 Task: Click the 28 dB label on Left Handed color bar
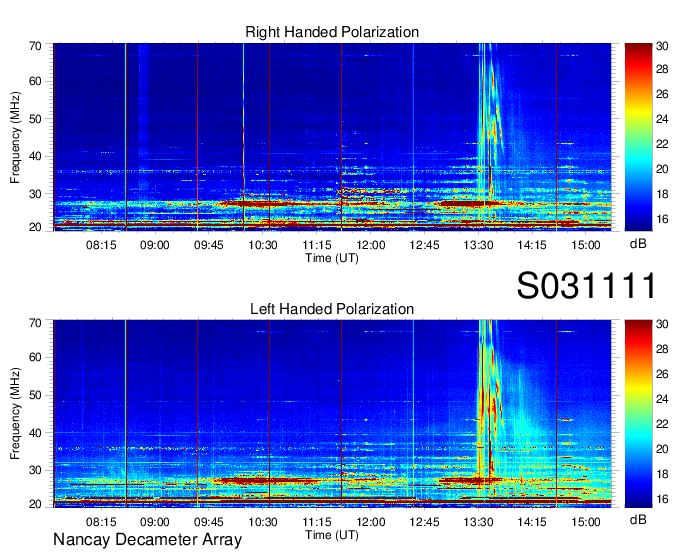662,348
